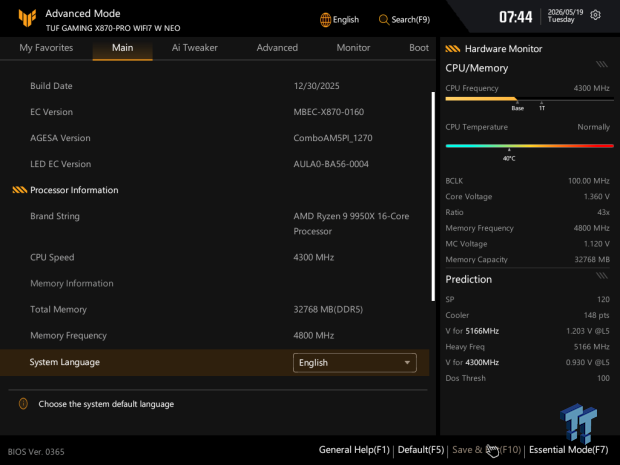Click the MC Voltage 1.120 V value

pyautogui.click(x=596, y=244)
